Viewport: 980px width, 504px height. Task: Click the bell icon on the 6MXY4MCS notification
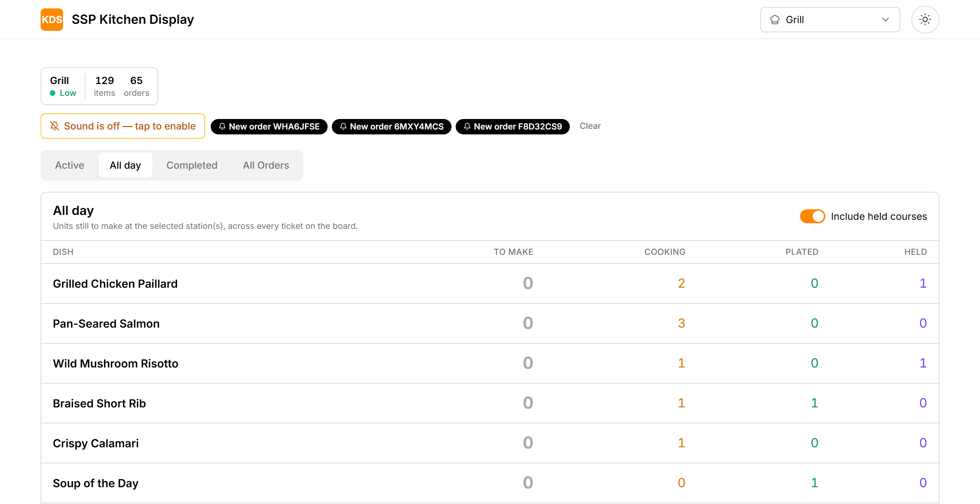pos(343,127)
